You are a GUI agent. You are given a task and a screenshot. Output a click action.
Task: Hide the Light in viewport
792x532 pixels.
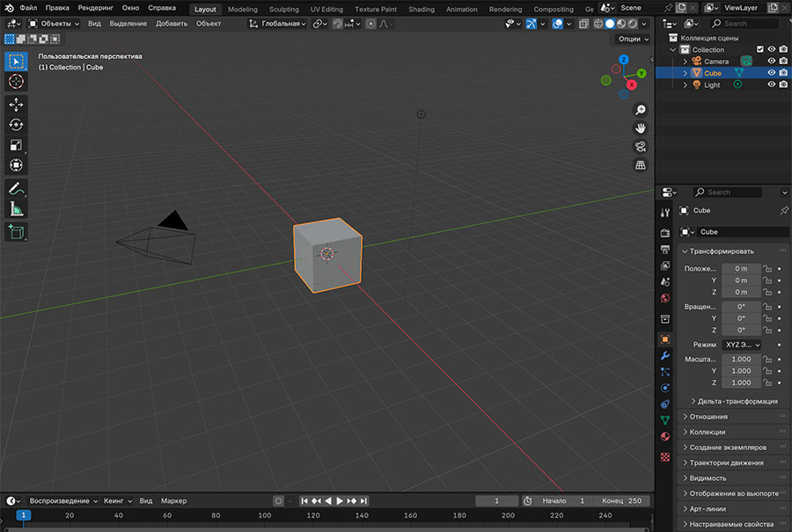(771, 84)
